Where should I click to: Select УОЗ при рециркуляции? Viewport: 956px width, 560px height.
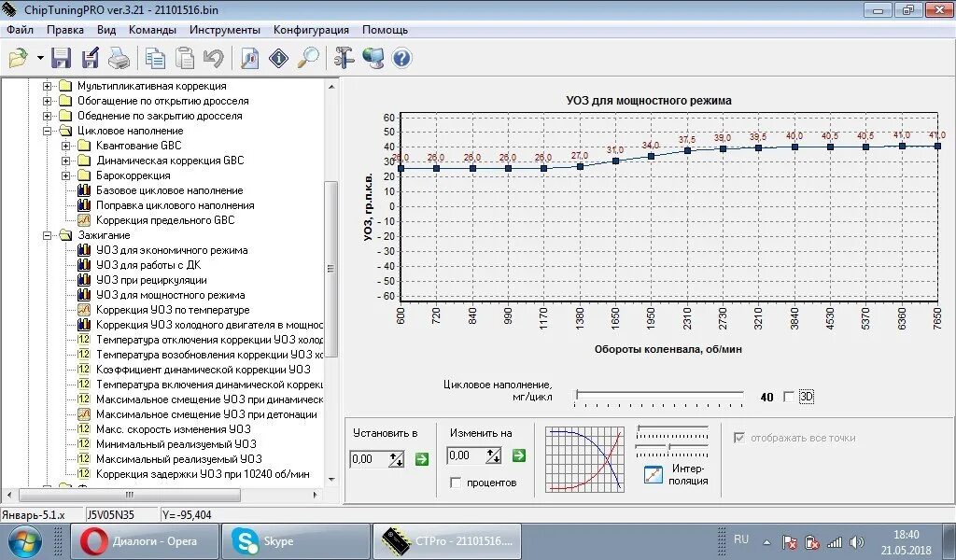(151, 280)
